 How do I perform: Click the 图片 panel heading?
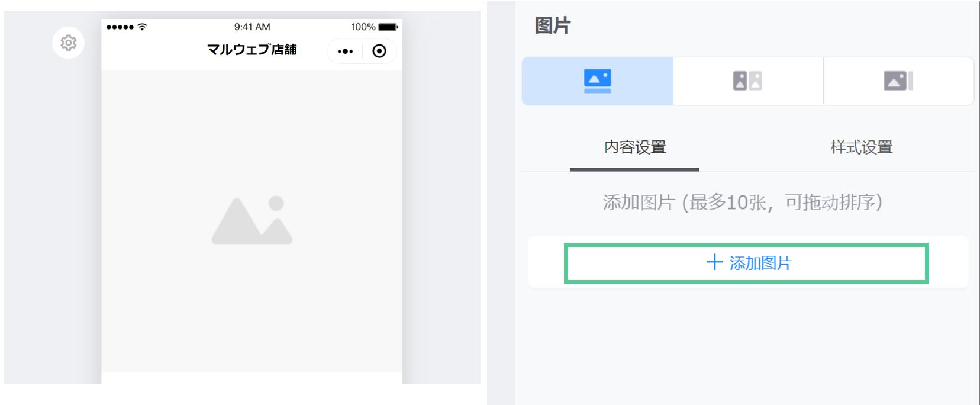552,25
